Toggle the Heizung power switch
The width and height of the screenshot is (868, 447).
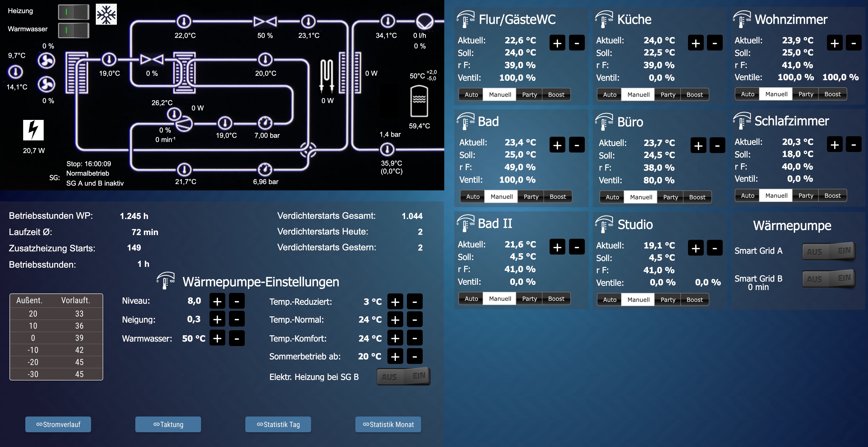tap(73, 12)
